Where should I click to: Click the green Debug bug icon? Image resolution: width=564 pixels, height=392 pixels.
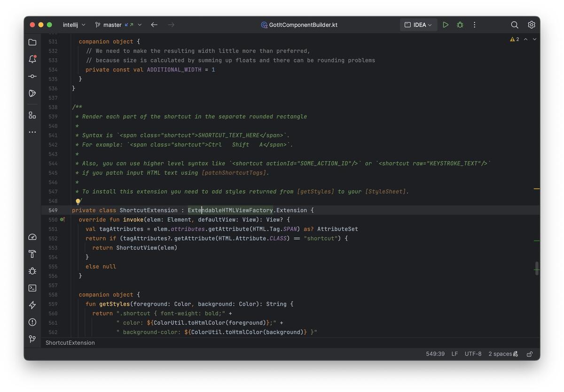coord(460,25)
